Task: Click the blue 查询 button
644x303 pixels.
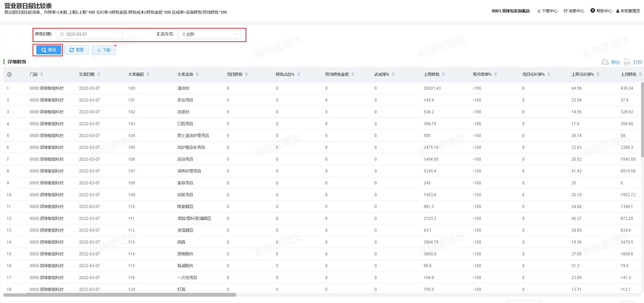Action: point(49,50)
